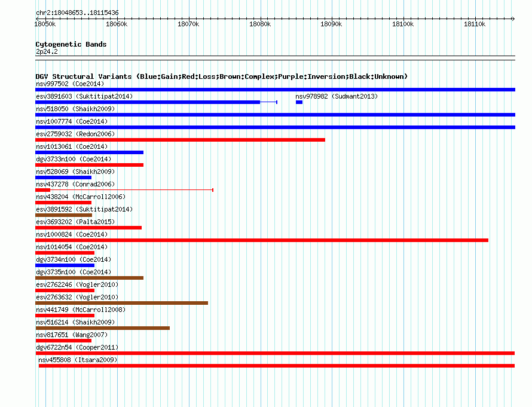Click the 18060k ruler position
This screenshot has height=407, width=532.
pyautogui.click(x=117, y=24)
